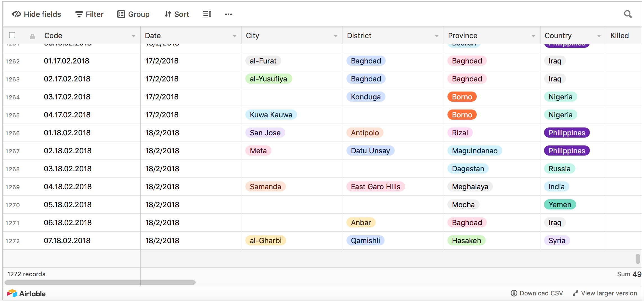Open the more options ellipsis menu

click(x=229, y=14)
